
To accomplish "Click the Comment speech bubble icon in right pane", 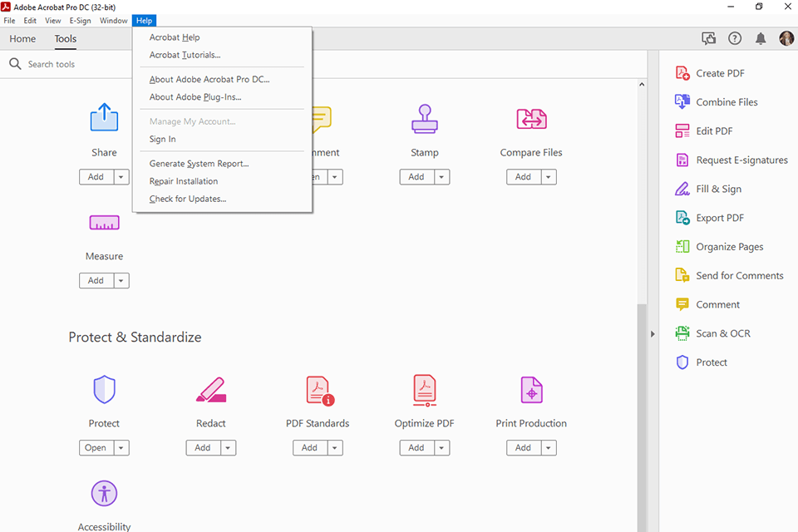I will (682, 304).
